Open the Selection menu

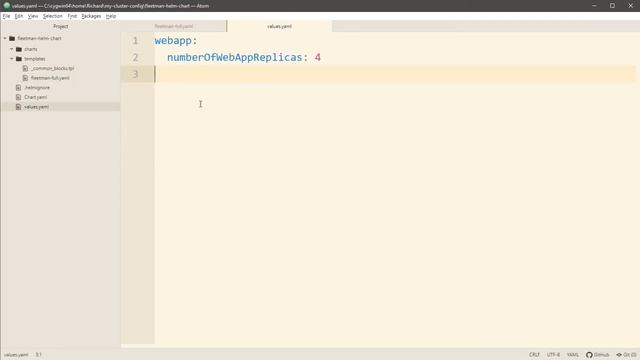53,16
